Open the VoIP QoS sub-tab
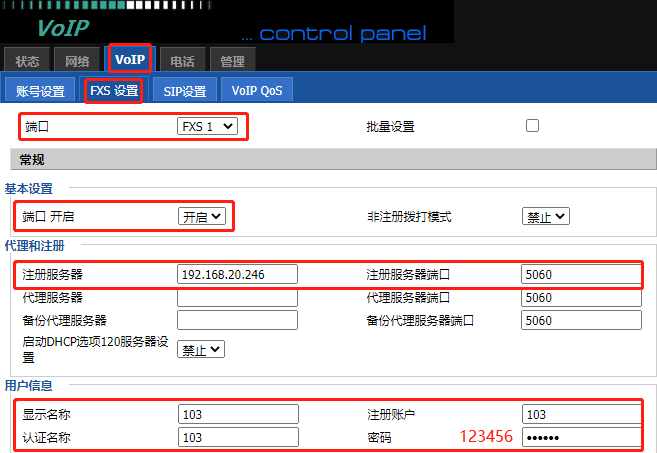 point(257,91)
